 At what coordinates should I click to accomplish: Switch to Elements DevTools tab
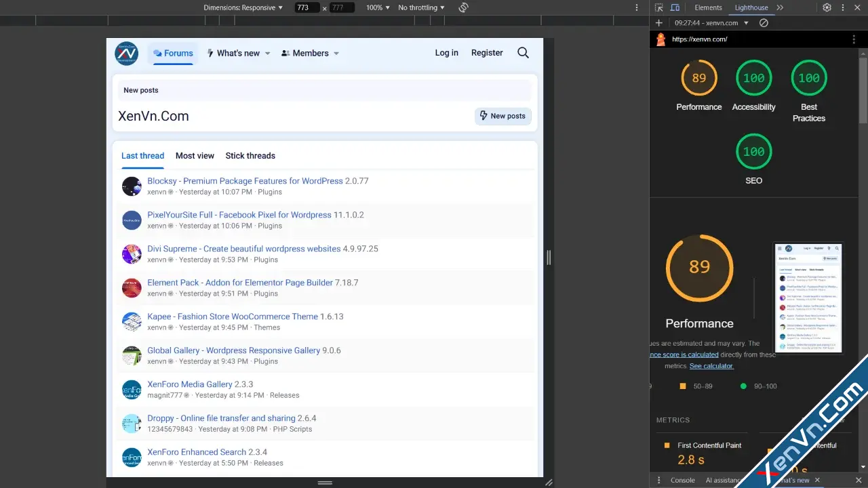(x=708, y=7)
